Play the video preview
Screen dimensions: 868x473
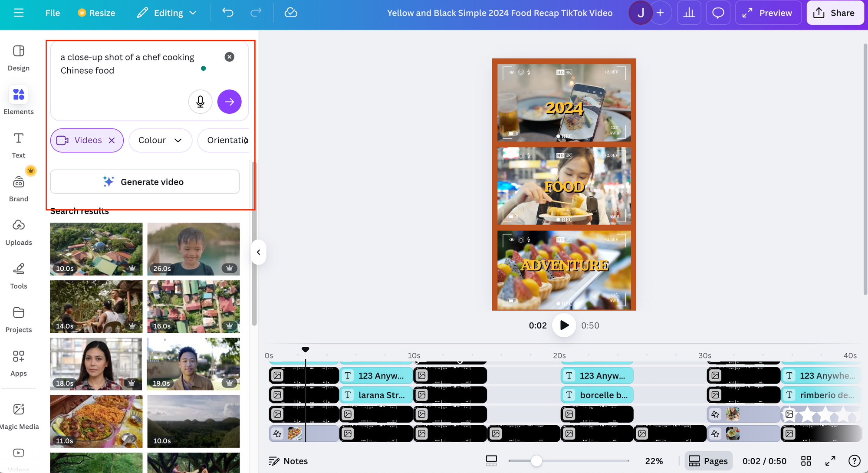[x=564, y=325]
